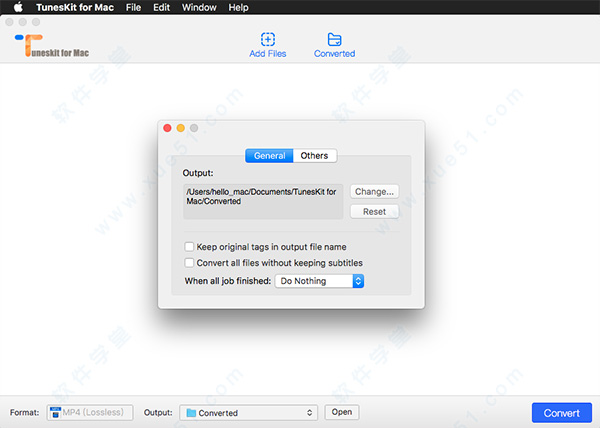Switch to the Others tab
The image size is (600, 428).
[315, 156]
